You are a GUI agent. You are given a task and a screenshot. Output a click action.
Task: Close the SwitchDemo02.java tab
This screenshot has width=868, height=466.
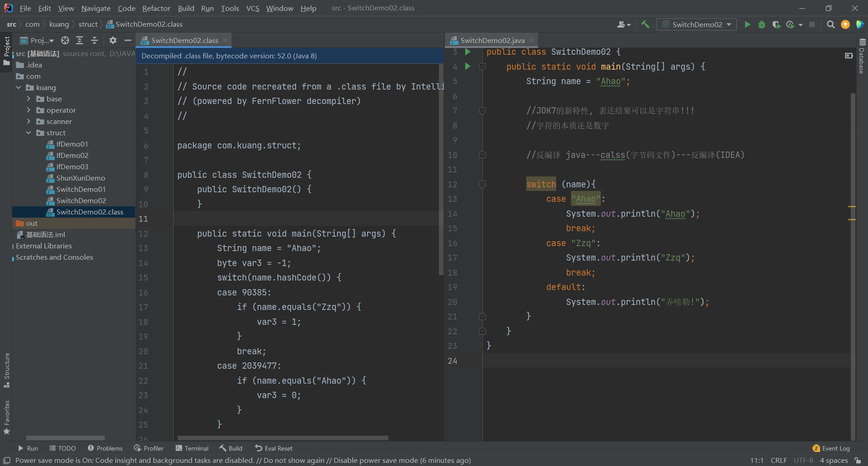click(531, 40)
